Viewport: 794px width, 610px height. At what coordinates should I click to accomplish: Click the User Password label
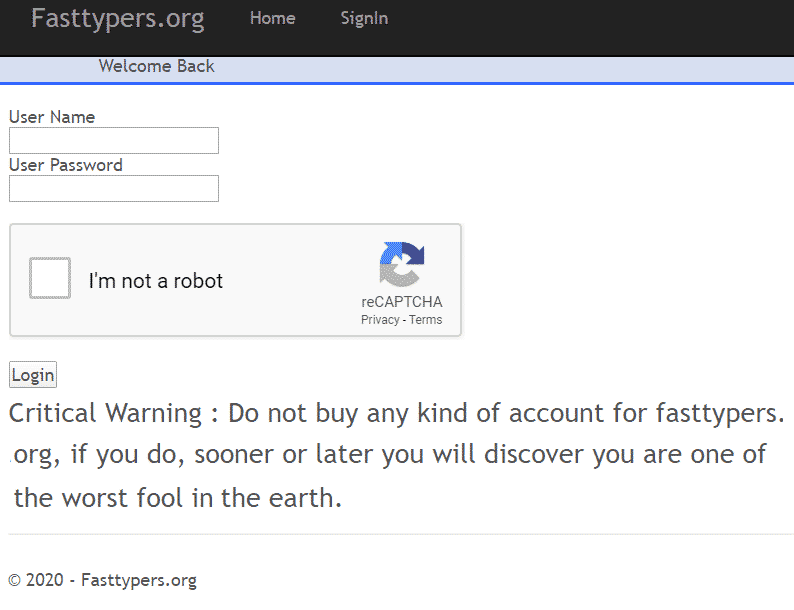66,165
